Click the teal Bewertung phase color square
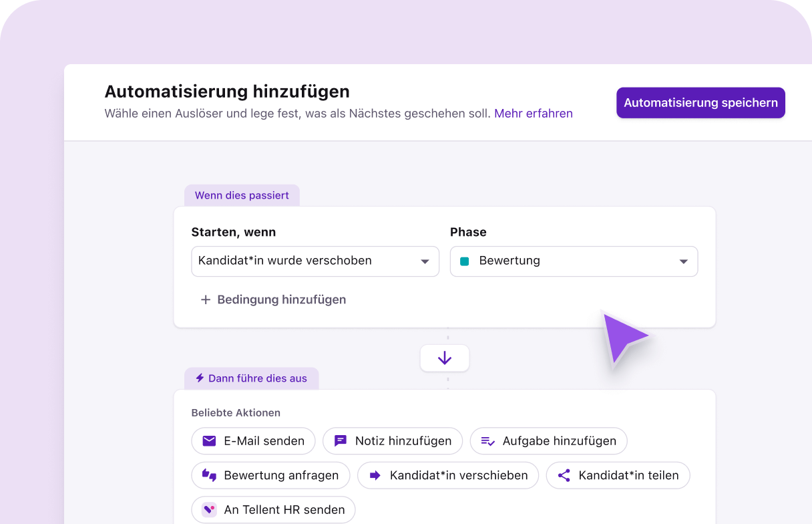 tap(465, 261)
